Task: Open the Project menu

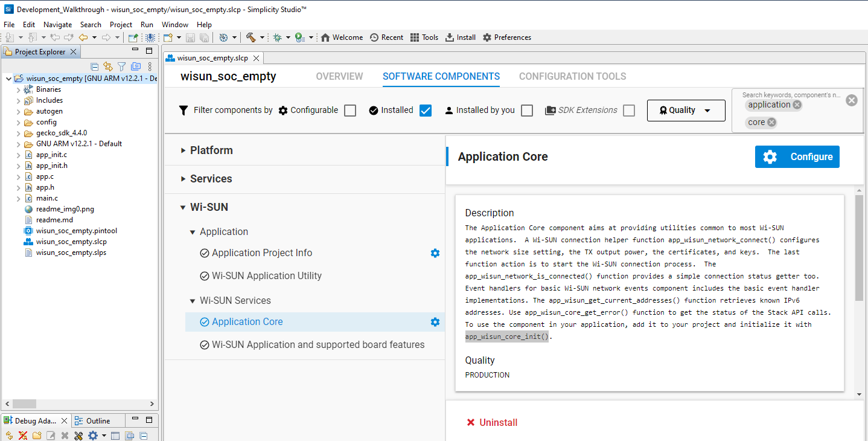Action: [121, 25]
